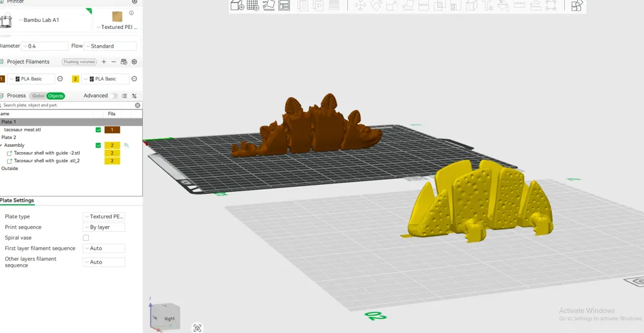Open printer settings gear icon
Viewport: 644px width, 333px height.
point(135,2)
